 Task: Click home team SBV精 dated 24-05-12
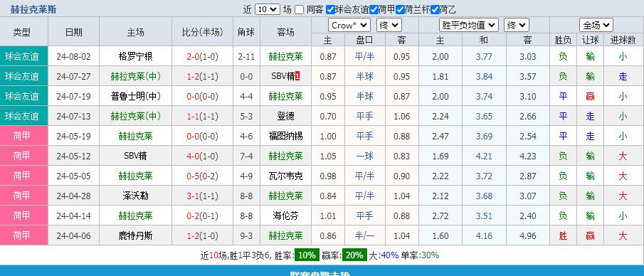click(135, 156)
